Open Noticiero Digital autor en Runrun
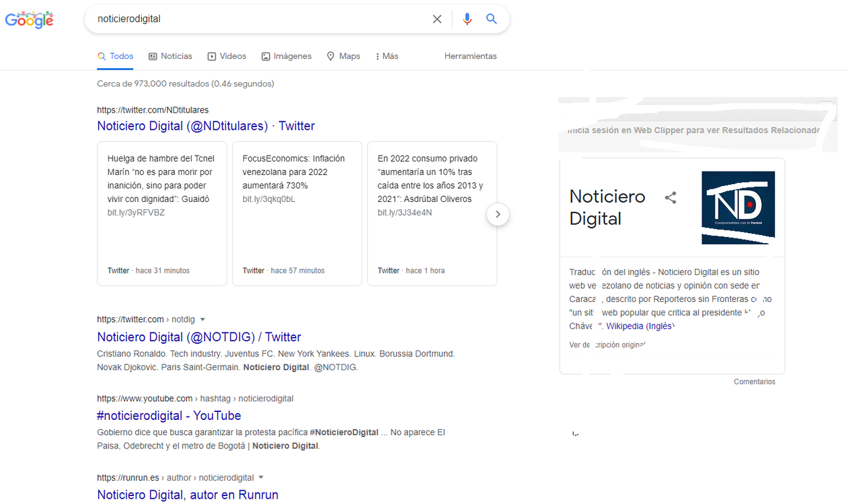The image size is (848, 504). click(x=187, y=495)
